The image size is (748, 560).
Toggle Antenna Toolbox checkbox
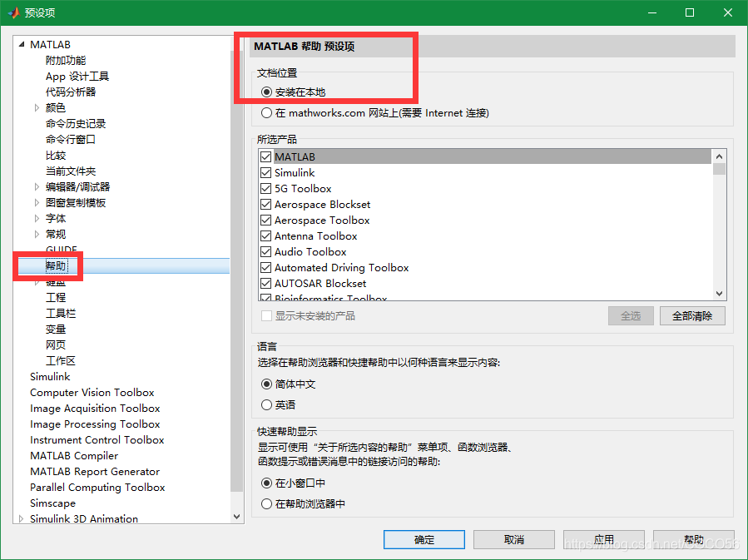pos(265,235)
